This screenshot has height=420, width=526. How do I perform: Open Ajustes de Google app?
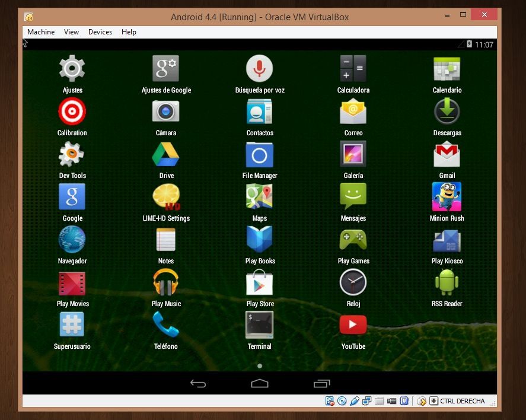(165, 68)
